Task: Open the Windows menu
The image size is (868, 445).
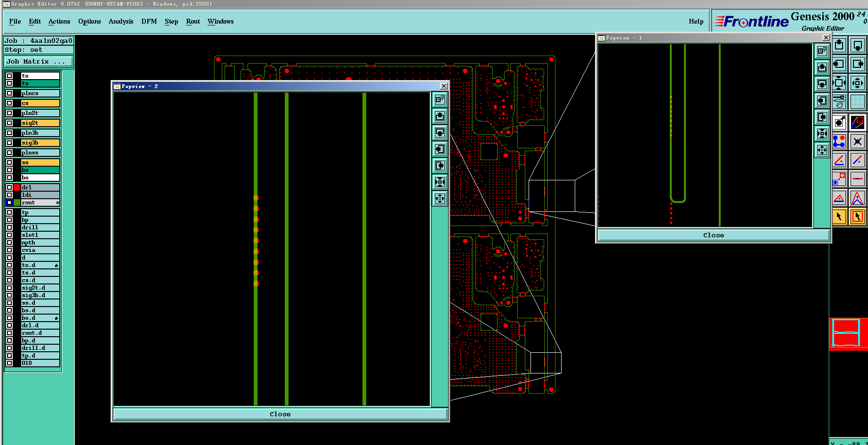Action: (221, 21)
